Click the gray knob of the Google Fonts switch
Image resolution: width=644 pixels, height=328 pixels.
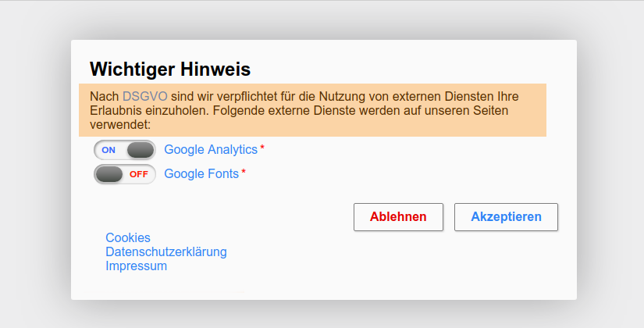pos(109,174)
